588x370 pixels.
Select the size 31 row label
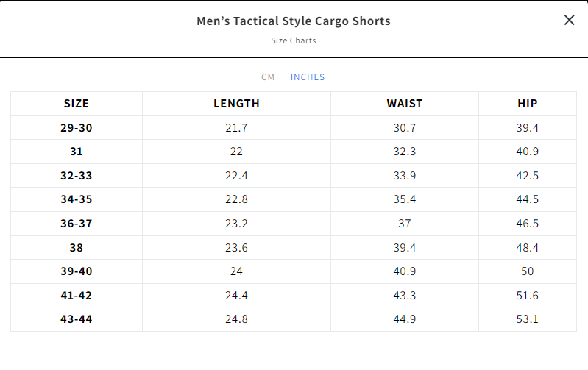point(77,152)
